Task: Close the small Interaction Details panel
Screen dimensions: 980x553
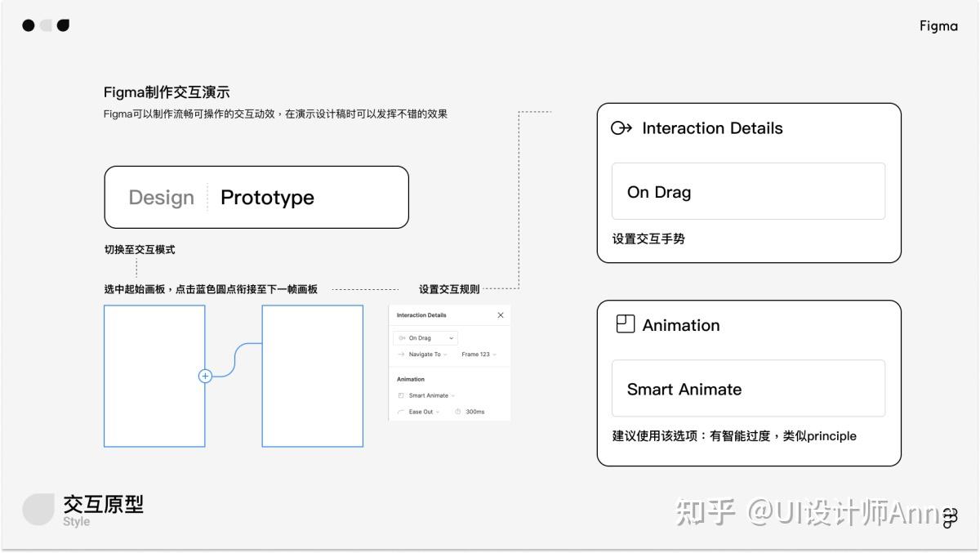Action: (501, 315)
